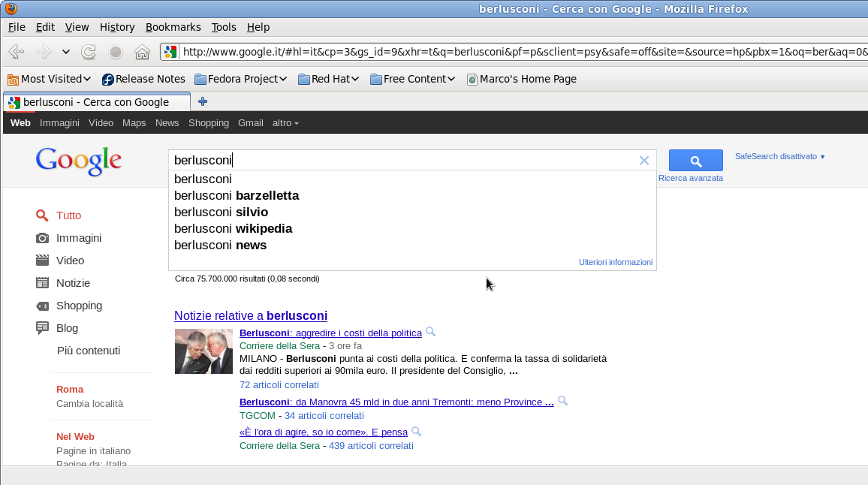
Task: Preview magnifier beside 'aggredire i costi' result
Action: (x=431, y=332)
